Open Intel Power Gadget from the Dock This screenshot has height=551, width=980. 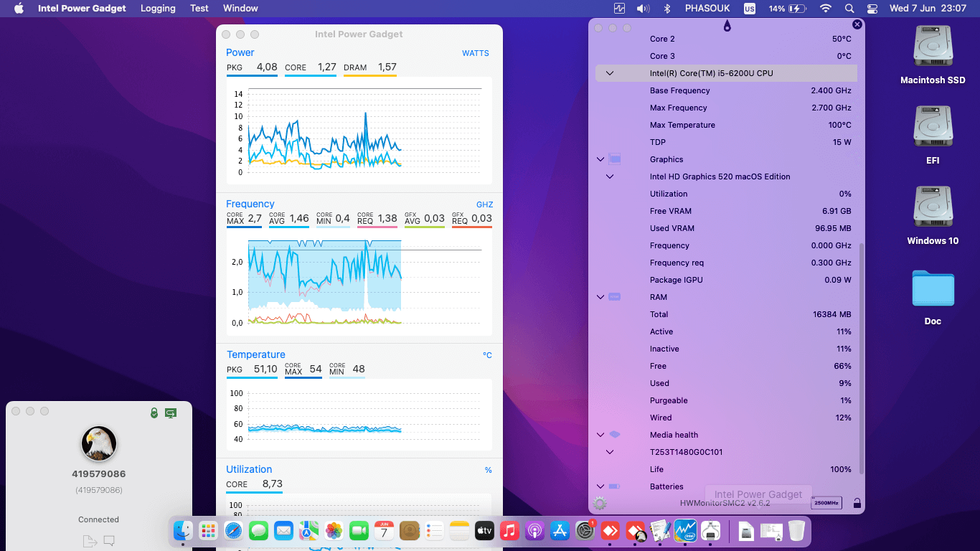click(685, 531)
